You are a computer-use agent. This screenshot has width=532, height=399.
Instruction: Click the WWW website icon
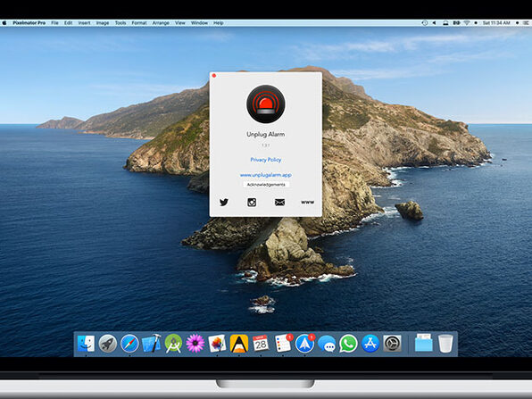[307, 203]
